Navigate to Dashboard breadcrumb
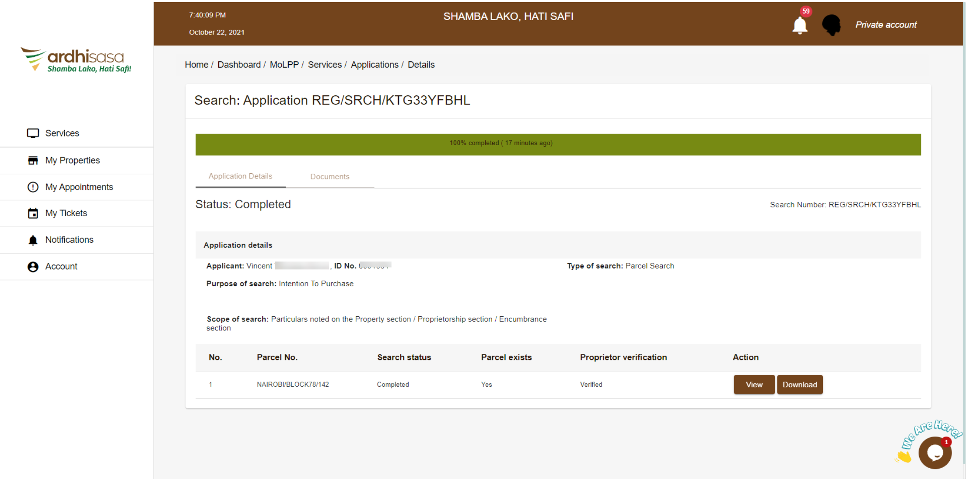 click(x=239, y=65)
